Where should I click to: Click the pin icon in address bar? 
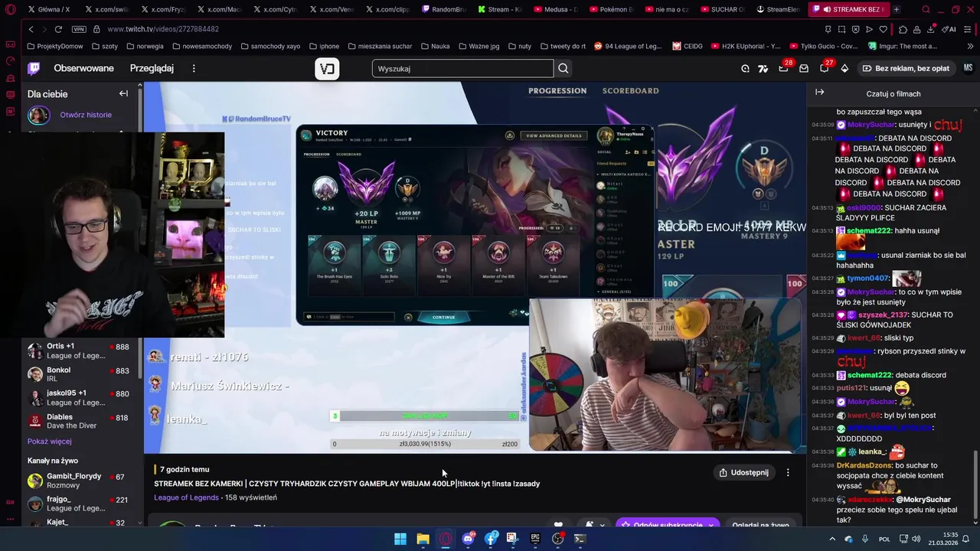tap(828, 29)
